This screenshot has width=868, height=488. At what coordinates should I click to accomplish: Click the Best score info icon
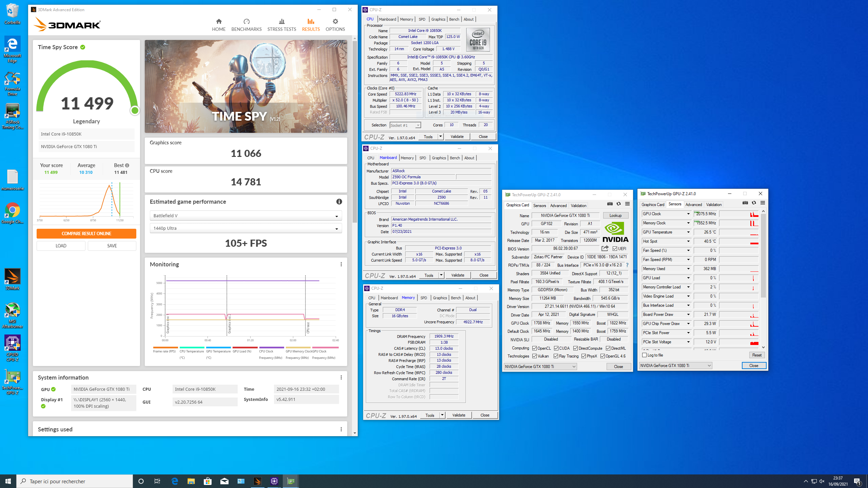127,165
